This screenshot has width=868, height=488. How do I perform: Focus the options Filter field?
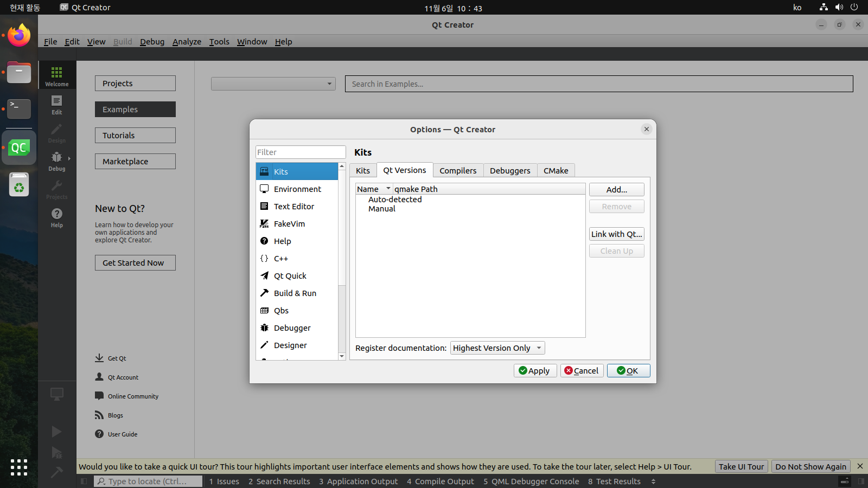301,152
